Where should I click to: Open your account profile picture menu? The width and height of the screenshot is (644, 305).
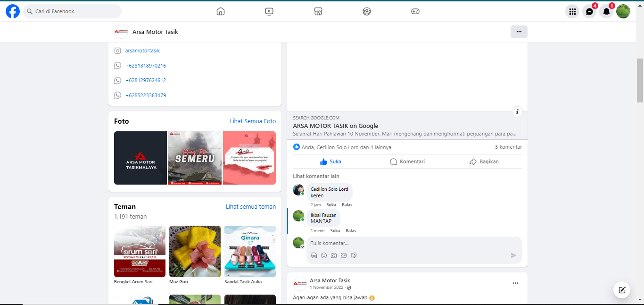coord(623,11)
